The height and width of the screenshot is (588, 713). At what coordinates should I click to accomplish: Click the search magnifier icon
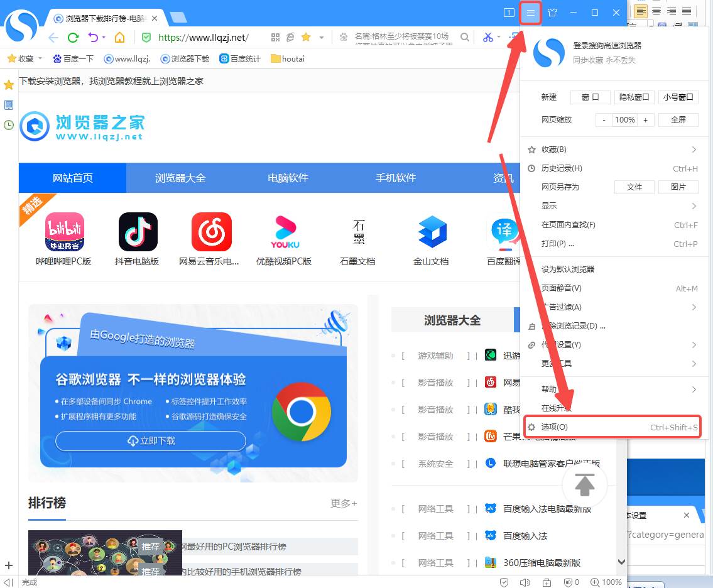pos(464,37)
